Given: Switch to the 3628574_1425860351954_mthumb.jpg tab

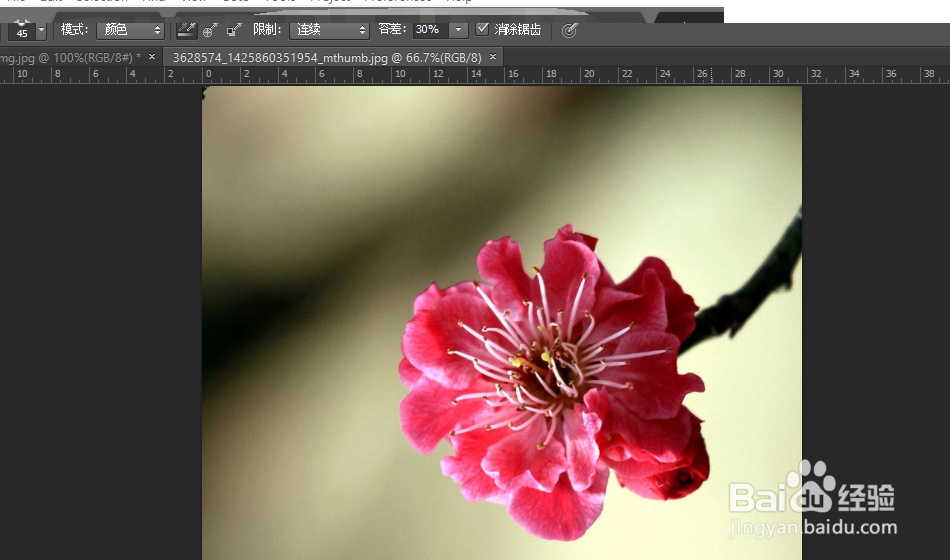Looking at the screenshot, I should 327,58.
